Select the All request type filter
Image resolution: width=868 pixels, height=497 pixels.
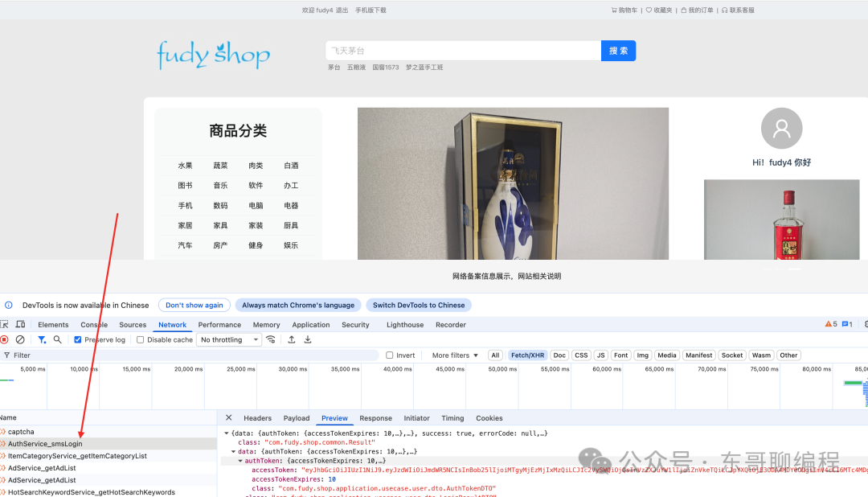coord(495,355)
